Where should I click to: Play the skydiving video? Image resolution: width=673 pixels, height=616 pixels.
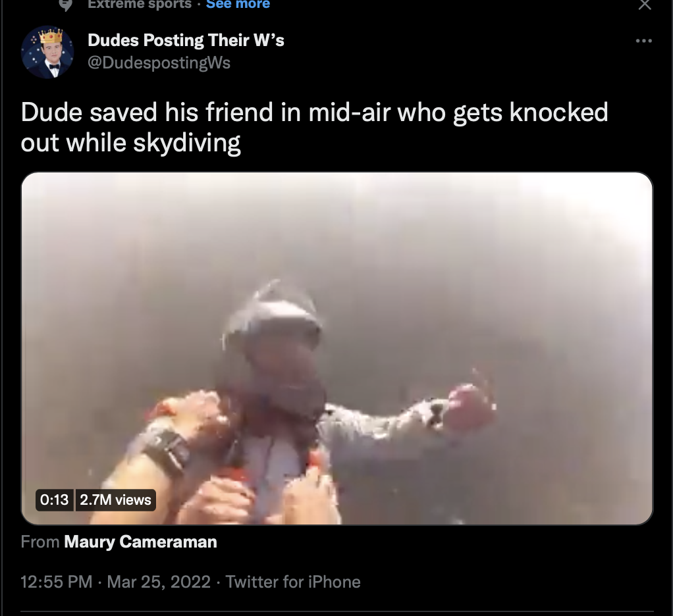pyautogui.click(x=337, y=348)
